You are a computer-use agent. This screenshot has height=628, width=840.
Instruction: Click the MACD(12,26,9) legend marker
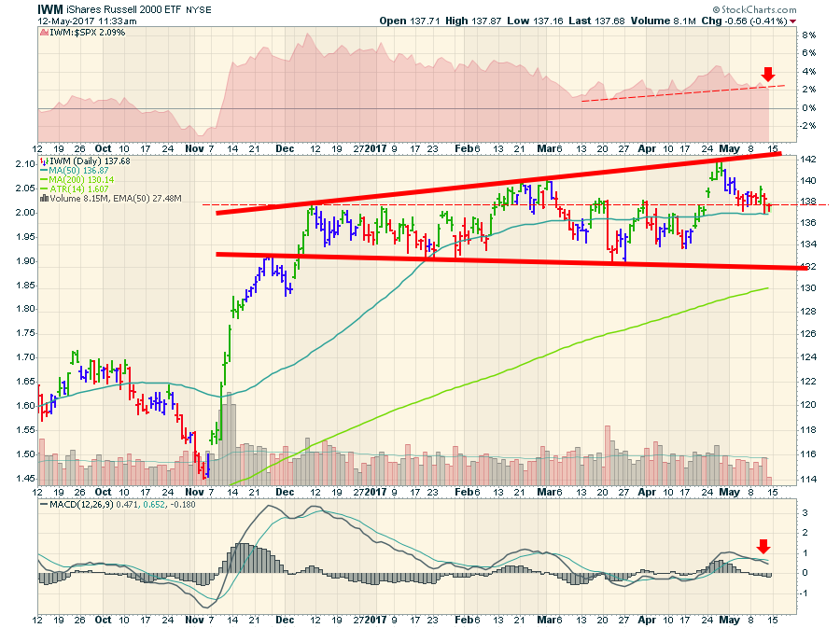[x=42, y=505]
